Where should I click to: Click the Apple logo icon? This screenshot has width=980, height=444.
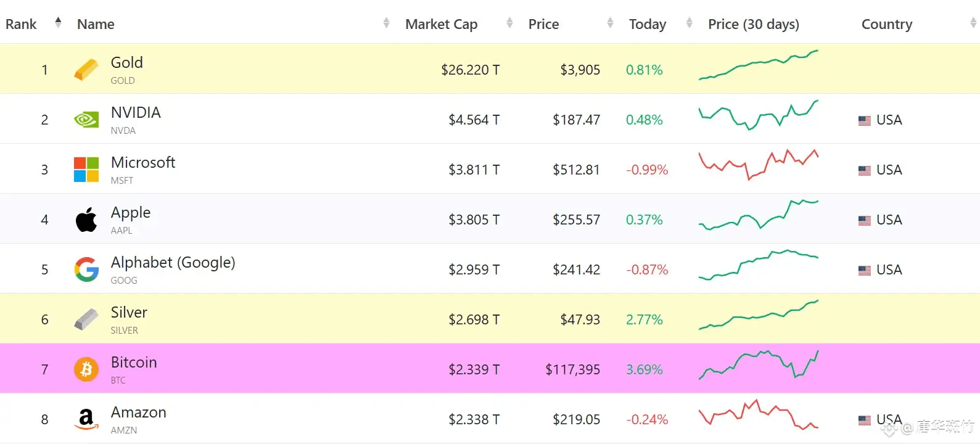coord(86,220)
